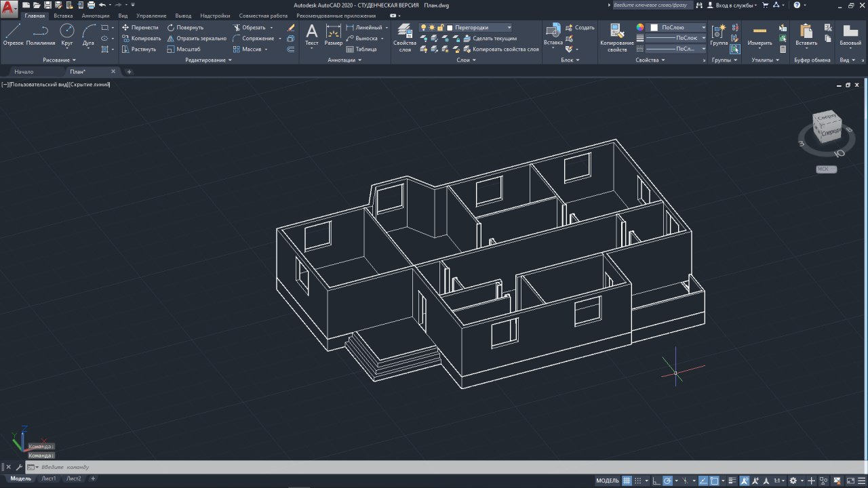The image size is (868, 488).
Task: Click the Сопряжение (fillet) tool
Action: pyautogui.click(x=253, y=39)
